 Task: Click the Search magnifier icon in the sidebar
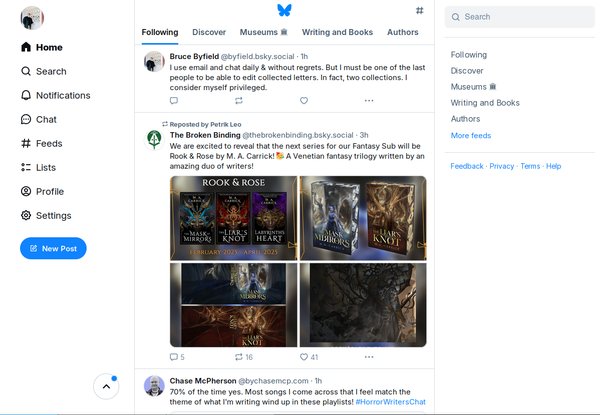pos(26,71)
